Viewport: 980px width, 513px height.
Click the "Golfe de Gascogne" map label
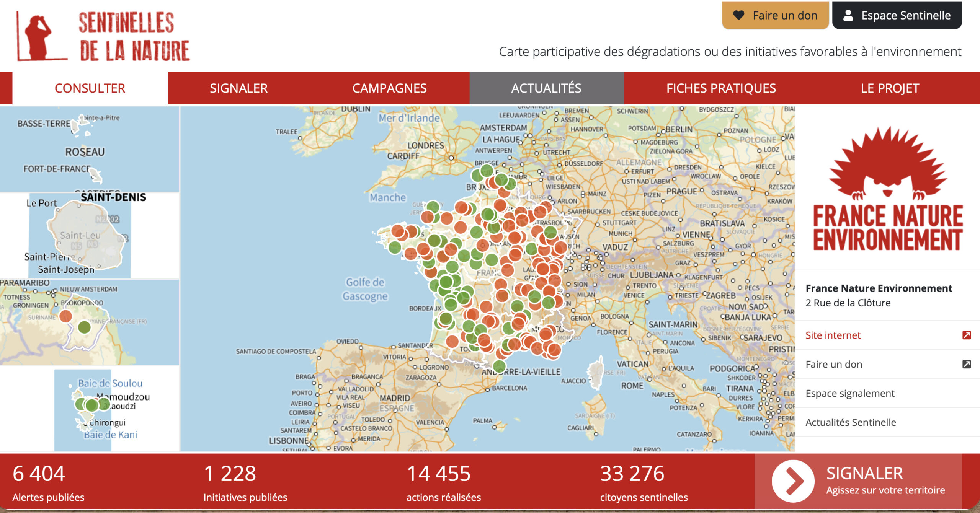(365, 289)
